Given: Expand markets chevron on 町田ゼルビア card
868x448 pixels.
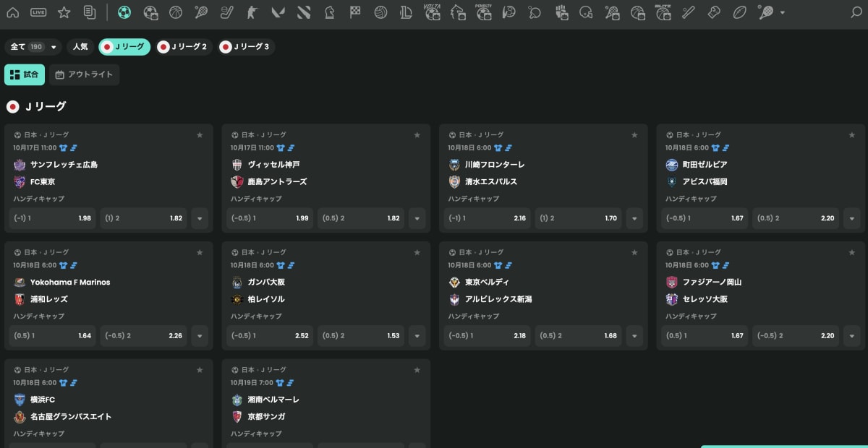Looking at the screenshot, I should click(x=852, y=218).
